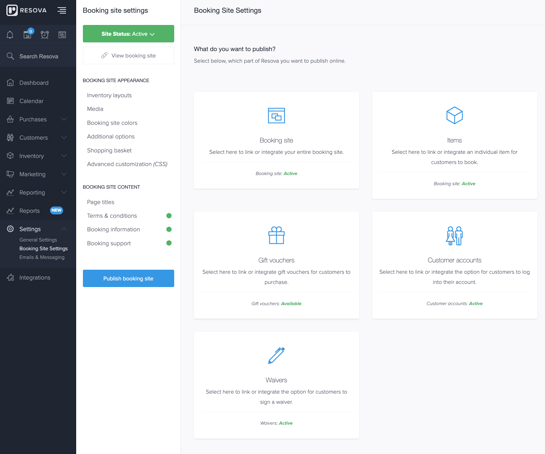Expand the Customers menu chevron
Image resolution: width=545 pixels, height=454 pixels.
(x=64, y=137)
